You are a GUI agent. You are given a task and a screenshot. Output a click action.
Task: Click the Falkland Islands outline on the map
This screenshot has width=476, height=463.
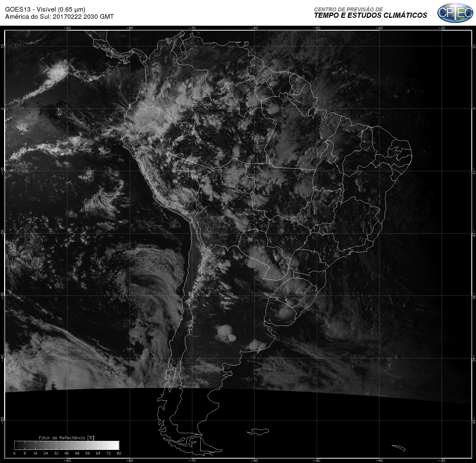point(258,432)
